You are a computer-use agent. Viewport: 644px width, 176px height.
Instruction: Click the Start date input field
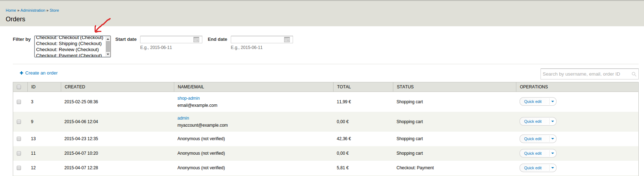tap(166, 39)
